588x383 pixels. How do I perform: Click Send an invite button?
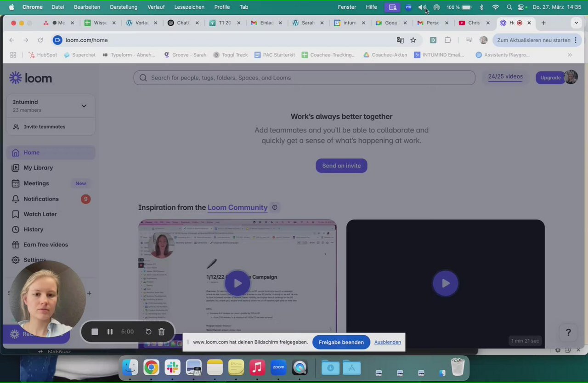(341, 166)
